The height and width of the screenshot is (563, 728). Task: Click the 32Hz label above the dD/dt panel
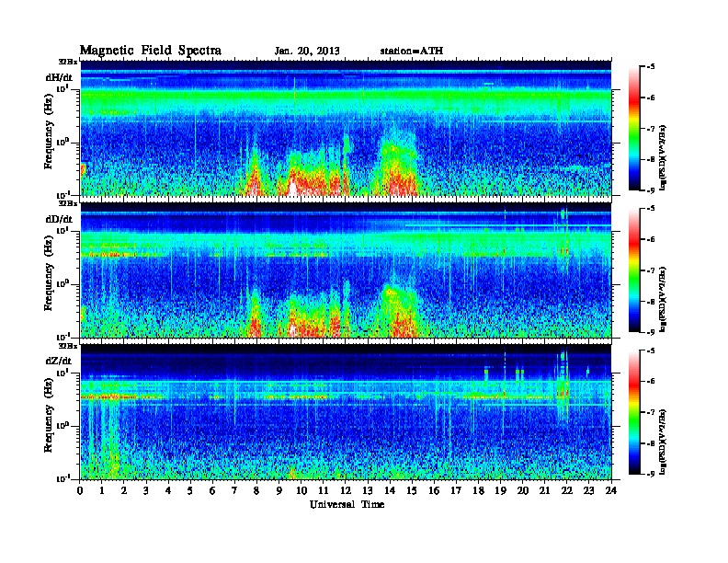[x=68, y=203]
